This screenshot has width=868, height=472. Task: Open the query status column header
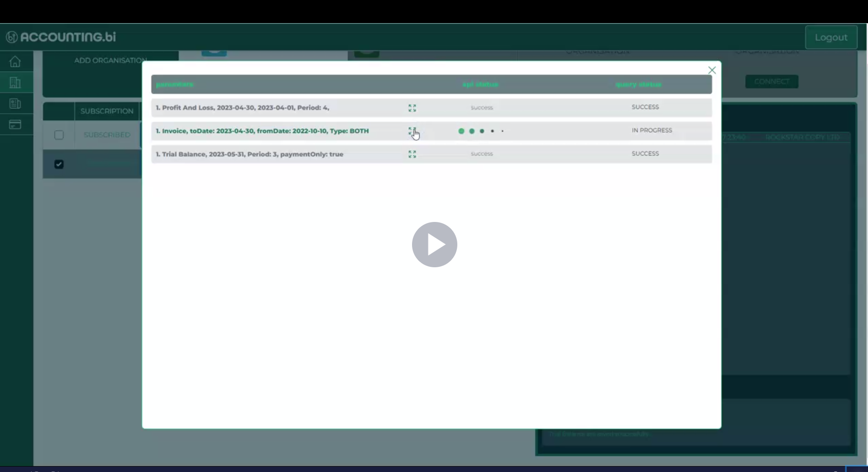pyautogui.click(x=638, y=84)
